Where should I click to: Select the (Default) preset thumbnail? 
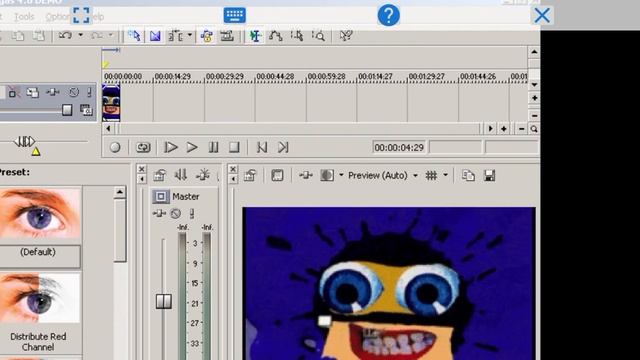[x=40, y=213]
